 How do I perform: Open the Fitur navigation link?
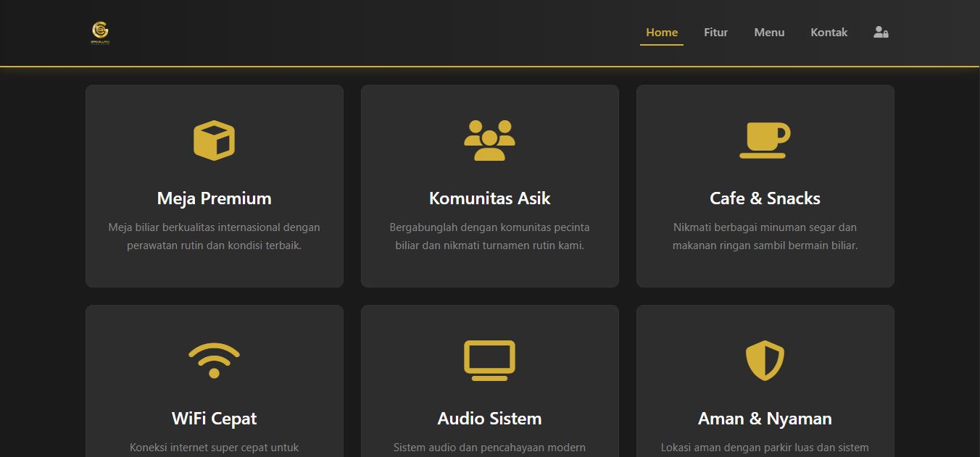pyautogui.click(x=715, y=33)
